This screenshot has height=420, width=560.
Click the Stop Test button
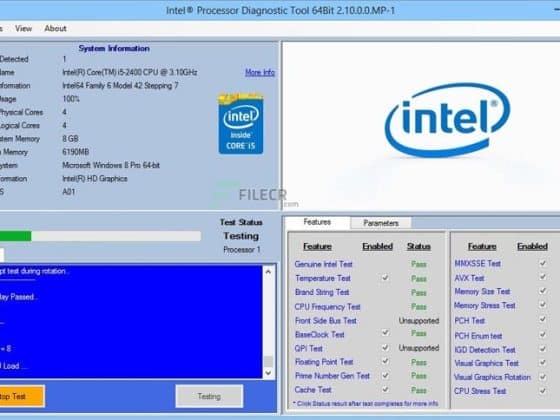pos(21,396)
